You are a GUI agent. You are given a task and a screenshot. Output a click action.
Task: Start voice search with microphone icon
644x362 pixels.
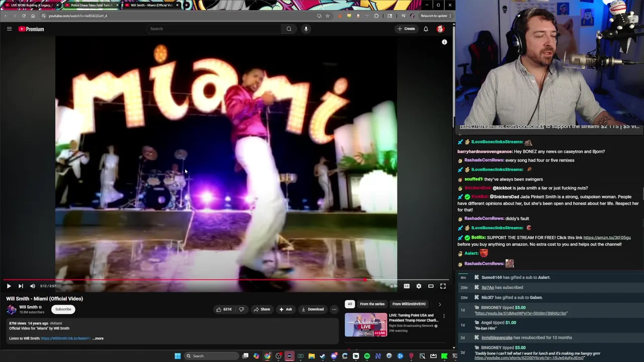pyautogui.click(x=306, y=29)
